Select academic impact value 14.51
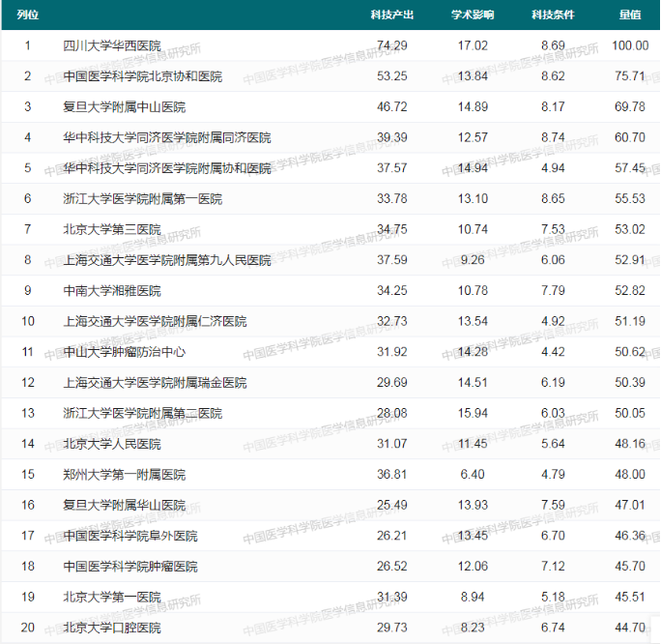 click(473, 383)
